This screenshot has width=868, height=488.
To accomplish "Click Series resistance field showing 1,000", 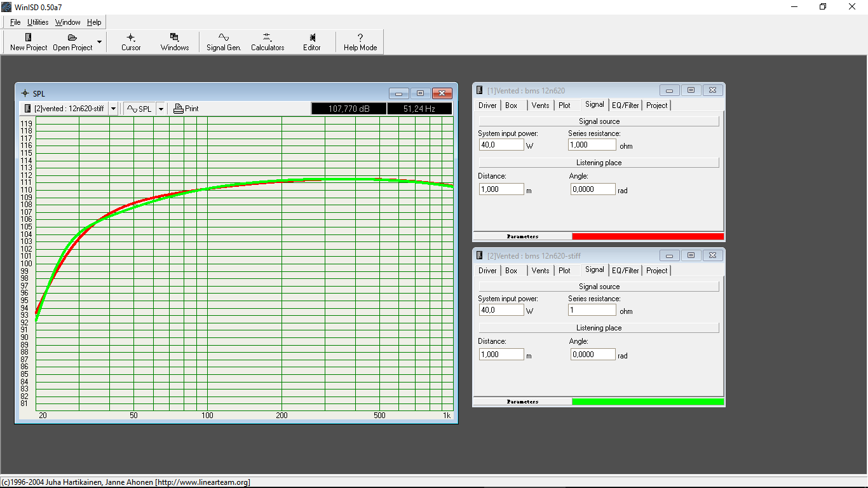I will click(x=592, y=145).
